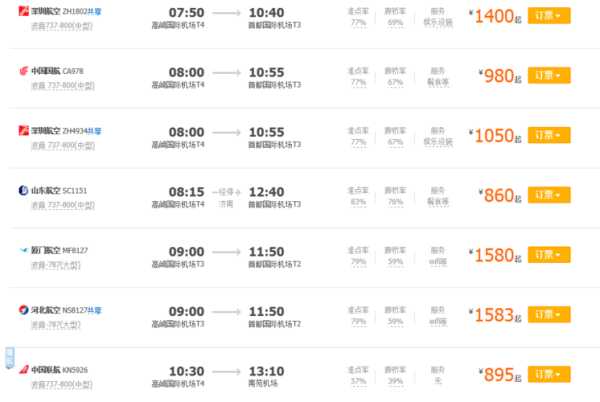Expand booking options for the ¥1050 flight

[549, 135]
